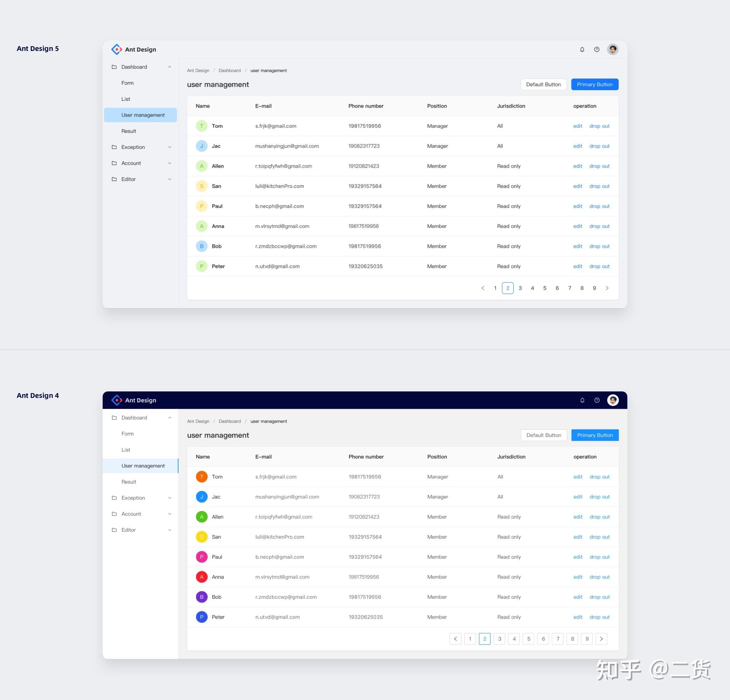Open the user avatar in the dark navy header
Image resolution: width=730 pixels, height=700 pixels.
click(x=613, y=400)
